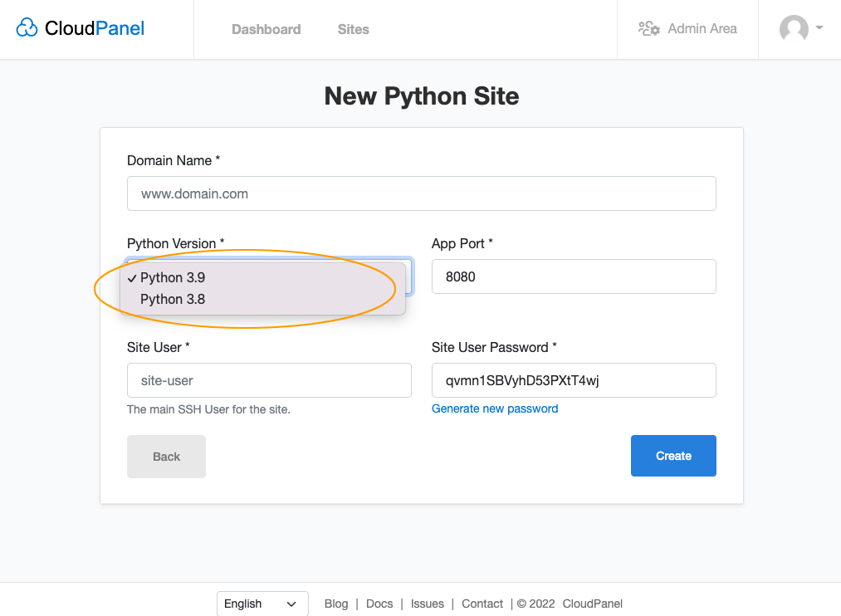Click the language dropdown chevron arrow
The image size is (841, 616).
[291, 604]
